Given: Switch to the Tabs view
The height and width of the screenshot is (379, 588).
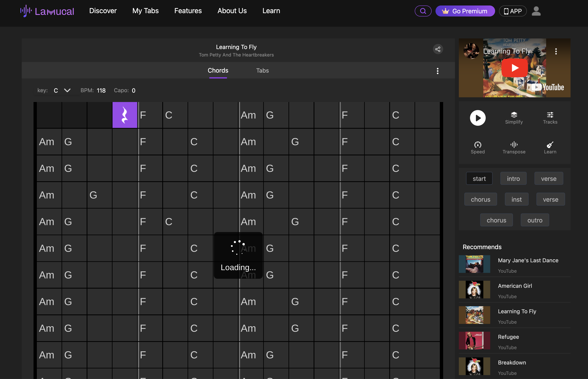Looking at the screenshot, I should [262, 71].
